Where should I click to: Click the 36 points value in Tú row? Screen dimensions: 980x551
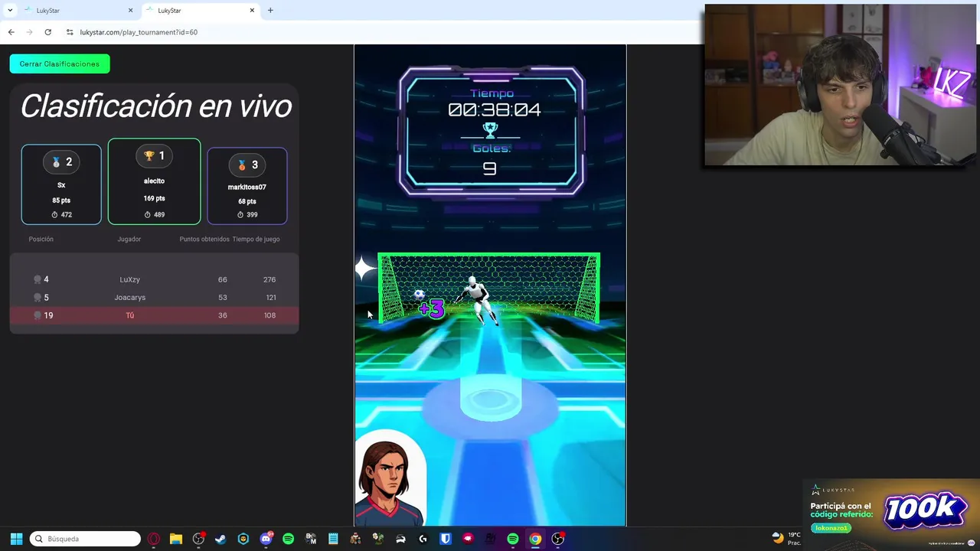point(223,315)
